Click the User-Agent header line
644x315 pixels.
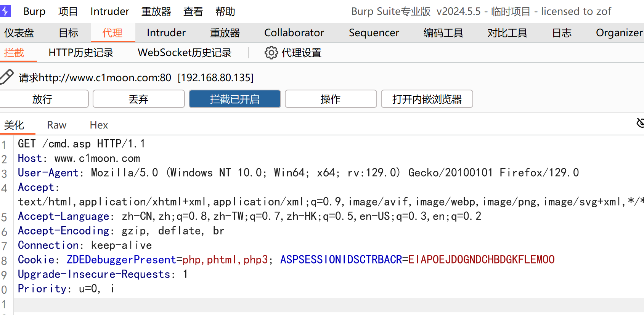[x=298, y=173]
